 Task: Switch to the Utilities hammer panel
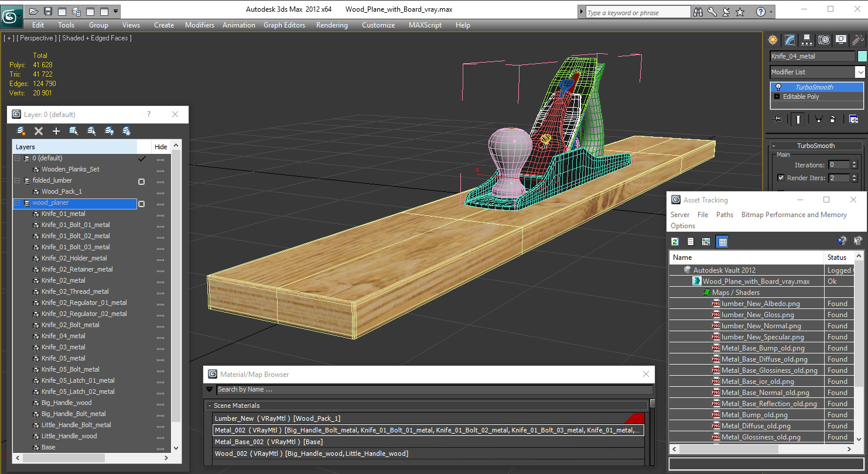(858, 40)
